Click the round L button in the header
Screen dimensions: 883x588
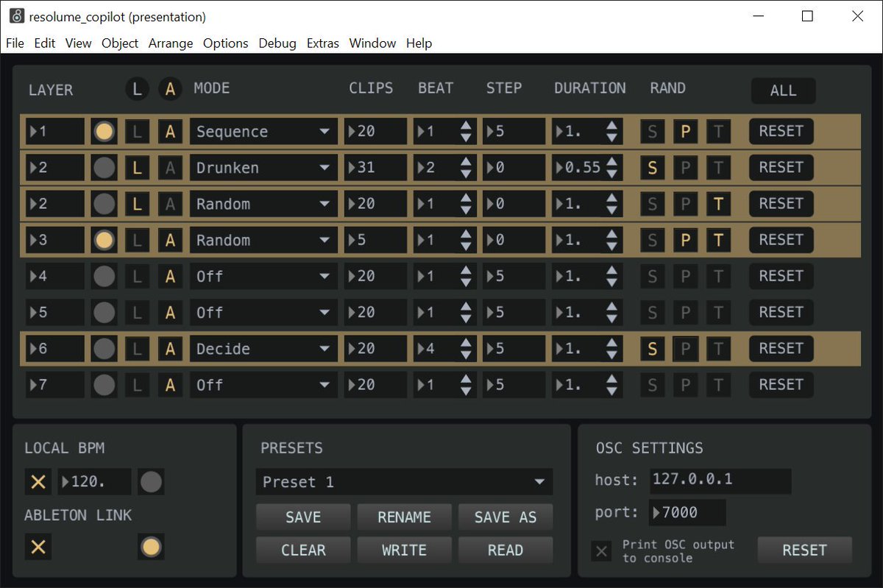(x=137, y=89)
